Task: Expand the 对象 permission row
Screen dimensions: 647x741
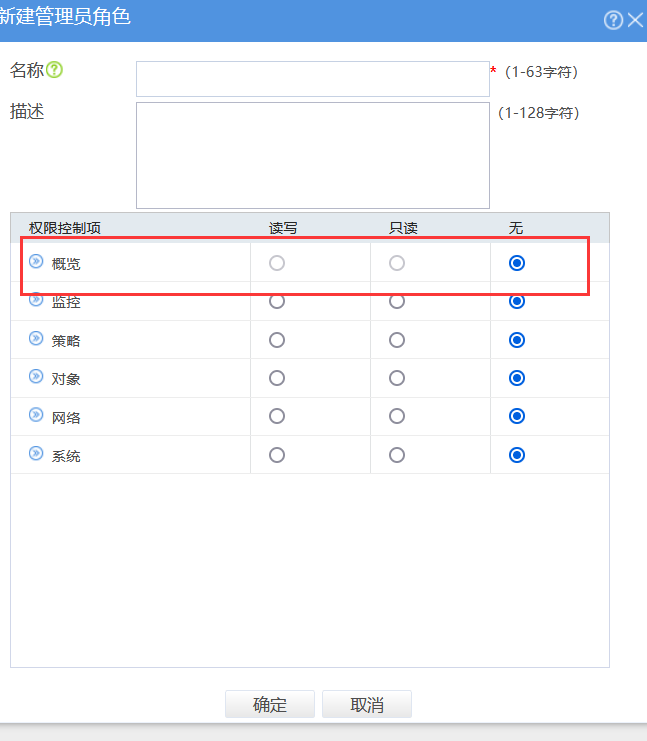Action: [36, 377]
